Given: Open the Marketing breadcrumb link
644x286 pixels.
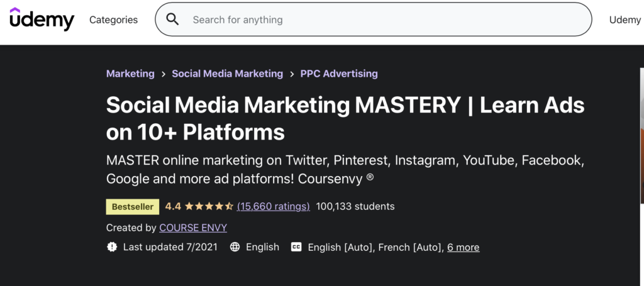Looking at the screenshot, I should [x=131, y=74].
